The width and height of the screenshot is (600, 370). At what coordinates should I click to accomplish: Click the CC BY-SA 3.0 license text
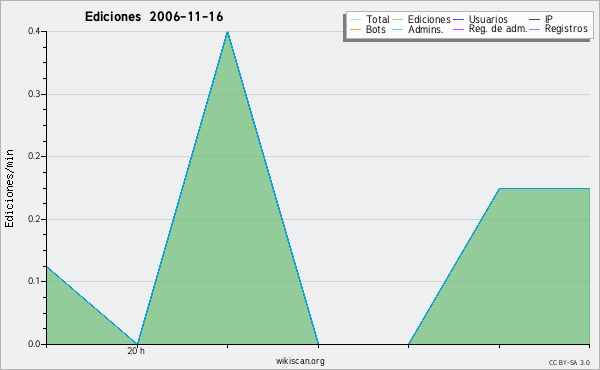tap(569, 363)
